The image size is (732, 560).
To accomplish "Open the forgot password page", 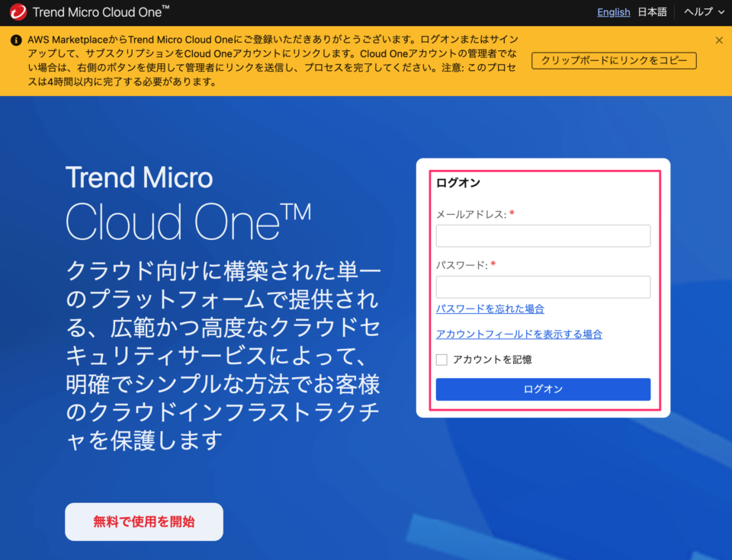I will coord(490,309).
